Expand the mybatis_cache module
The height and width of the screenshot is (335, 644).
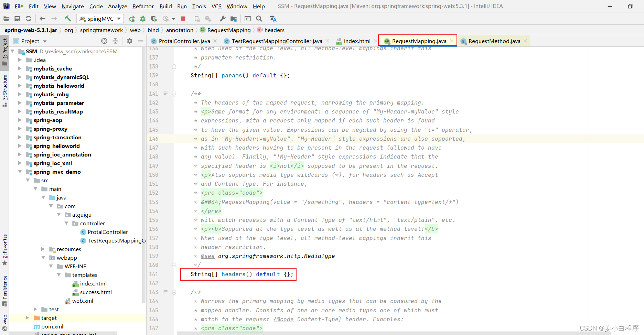[20, 68]
